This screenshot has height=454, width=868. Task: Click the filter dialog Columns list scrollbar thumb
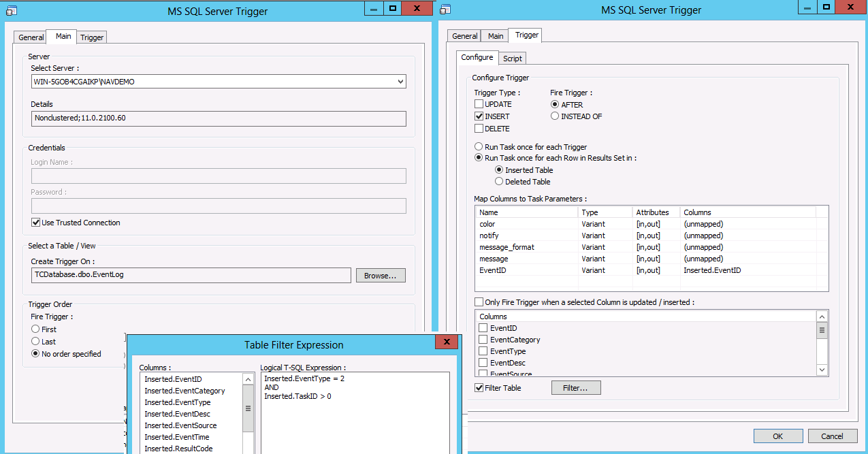248,408
